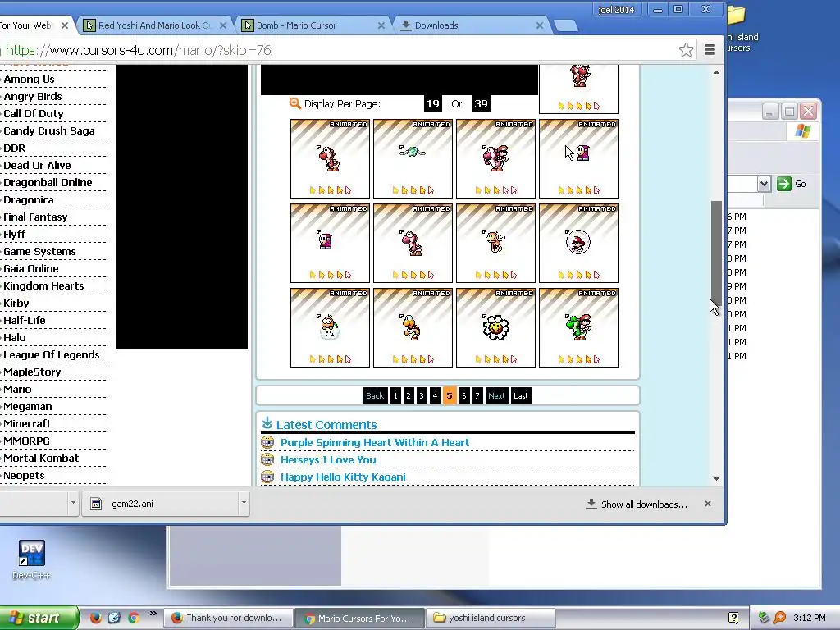The width and height of the screenshot is (840, 630).
Task: Click the smiley icon beside Herseys I Love You
Action: tap(267, 459)
